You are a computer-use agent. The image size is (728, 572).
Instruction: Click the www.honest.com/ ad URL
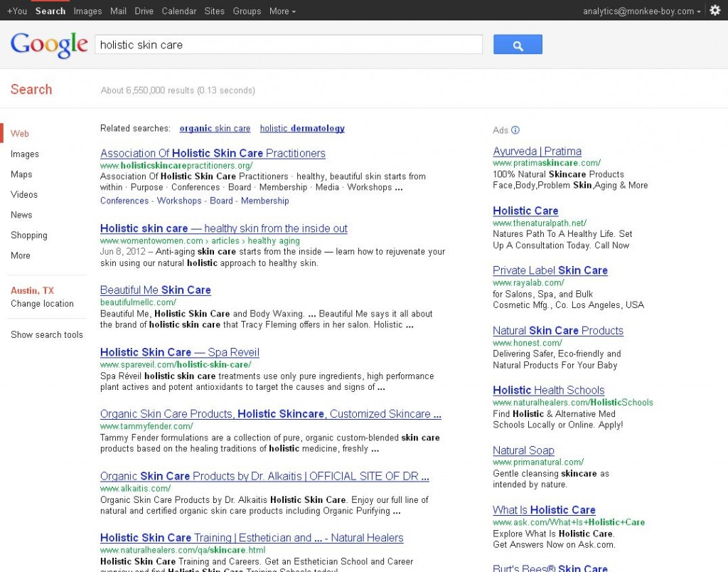click(528, 343)
